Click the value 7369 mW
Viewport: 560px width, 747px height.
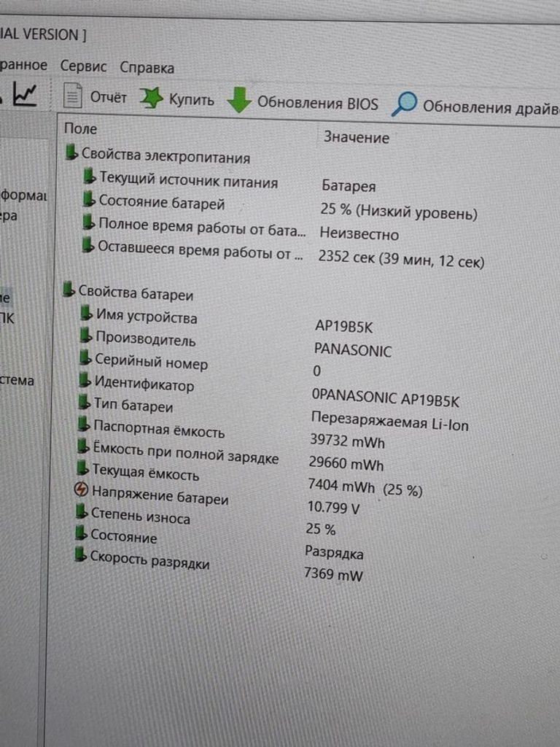(333, 573)
